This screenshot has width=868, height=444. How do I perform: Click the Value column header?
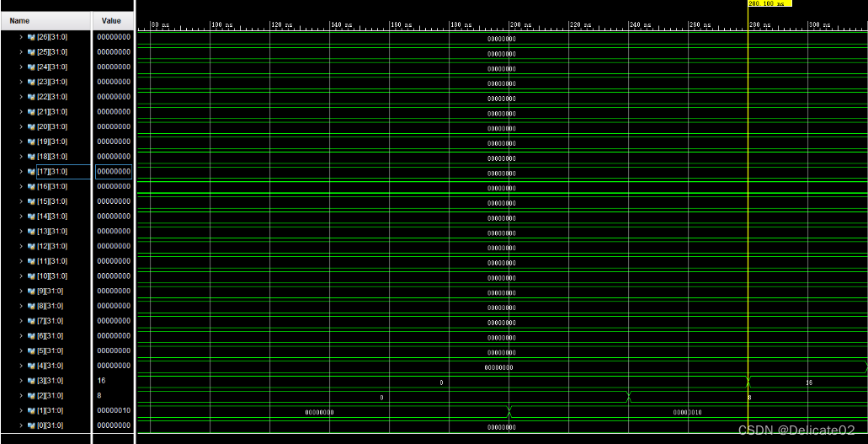(112, 21)
